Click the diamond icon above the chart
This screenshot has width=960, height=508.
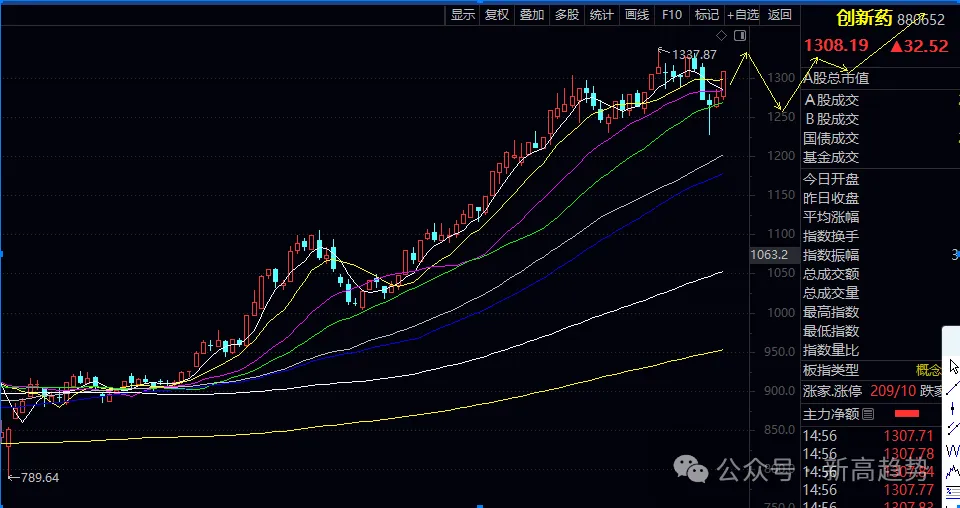coord(721,35)
